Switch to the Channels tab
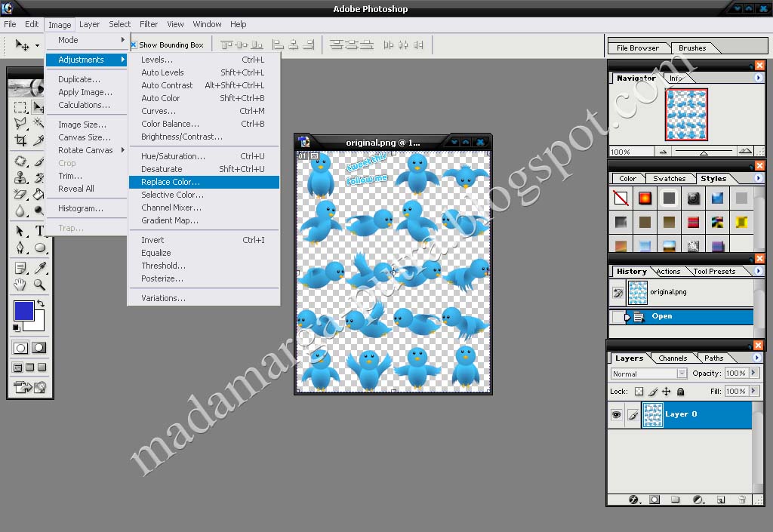 (x=673, y=358)
